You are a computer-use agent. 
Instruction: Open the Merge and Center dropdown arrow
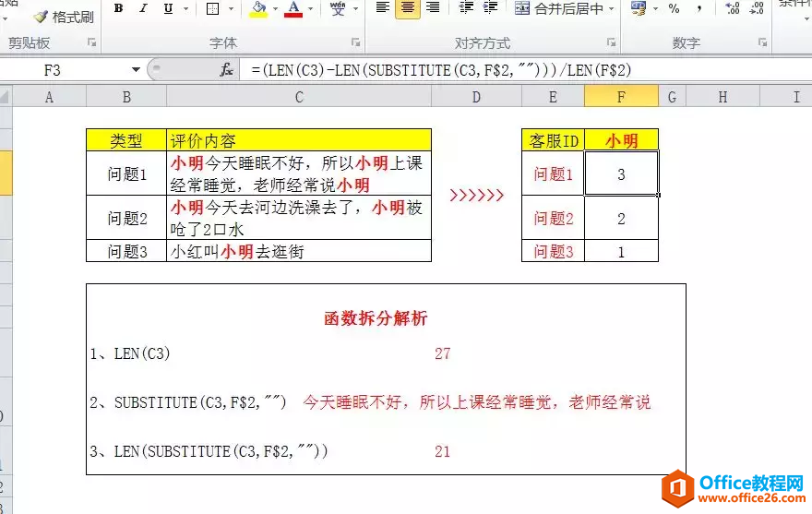tap(611, 9)
